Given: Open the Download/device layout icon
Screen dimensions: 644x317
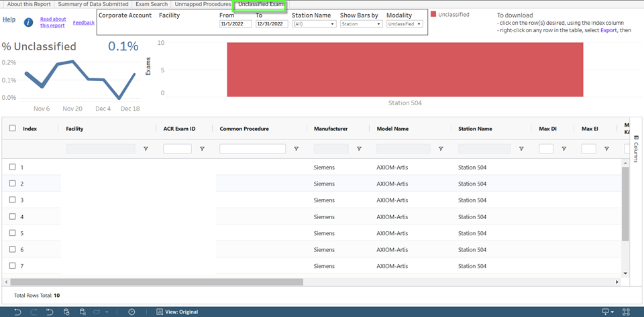Looking at the screenshot, I should point(605,312).
